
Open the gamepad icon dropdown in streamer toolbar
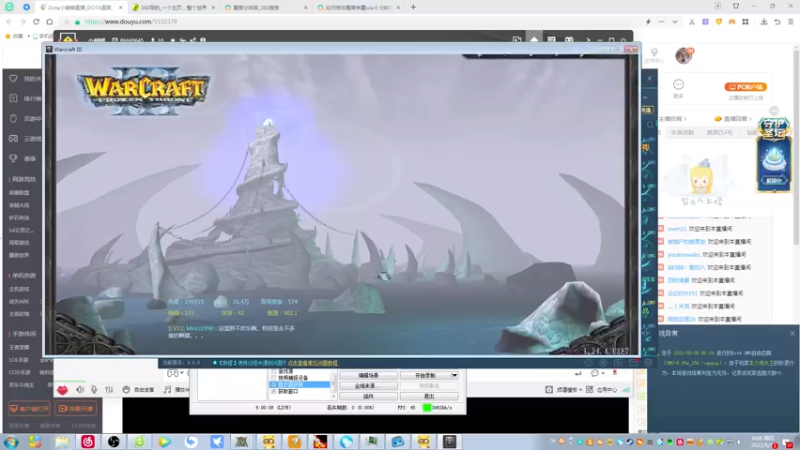coord(182,374)
